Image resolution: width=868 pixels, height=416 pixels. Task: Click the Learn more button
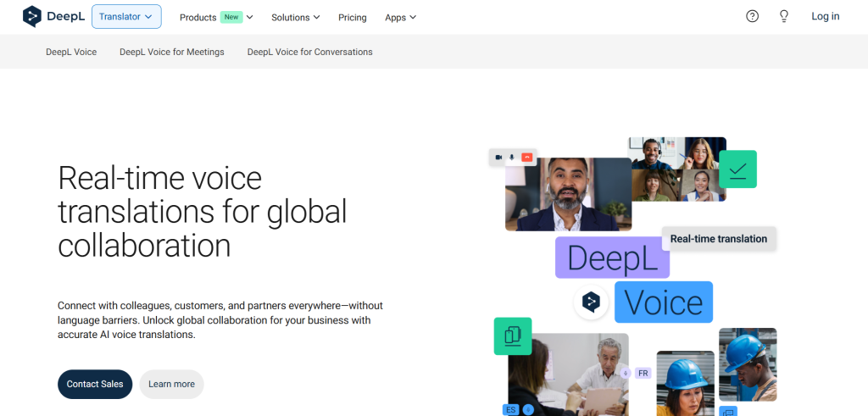tap(171, 384)
